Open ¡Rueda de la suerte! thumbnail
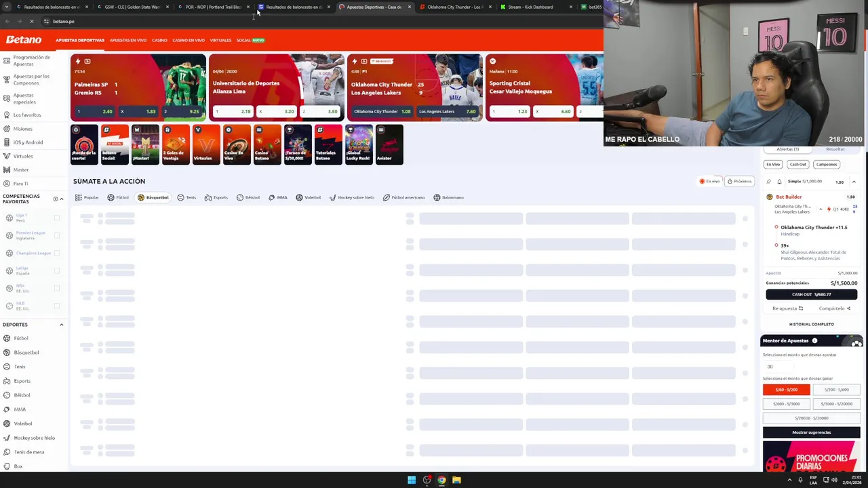 [x=84, y=144]
